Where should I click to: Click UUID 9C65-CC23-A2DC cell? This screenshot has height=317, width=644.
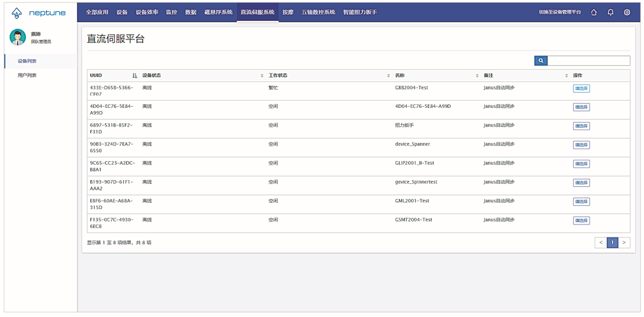[x=112, y=166]
